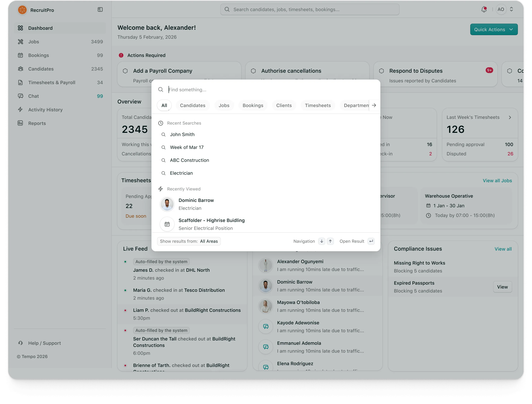
Task: Select recent search Week of Mar 17
Action: [x=266, y=147]
